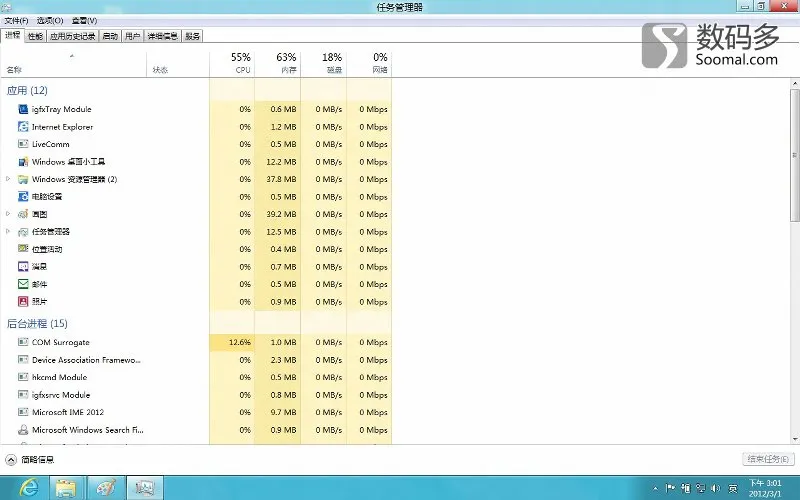Screen dimensions: 800x500
Task: Expand the Windows 资源管理器 (2) group
Action: click(x=8, y=179)
